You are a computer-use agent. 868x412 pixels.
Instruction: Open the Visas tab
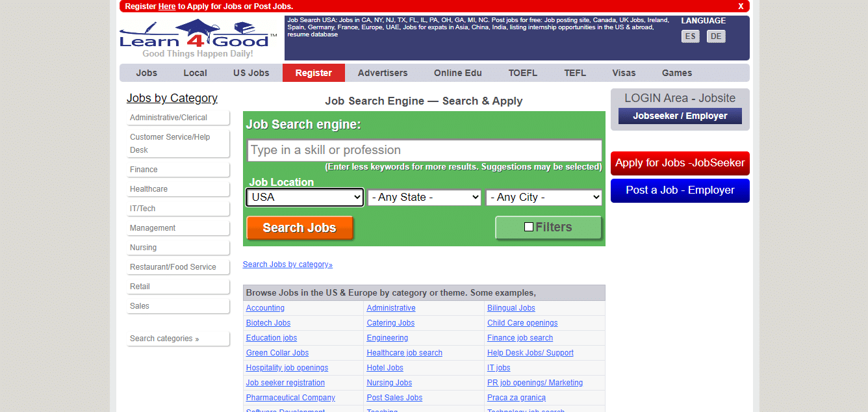[624, 73]
